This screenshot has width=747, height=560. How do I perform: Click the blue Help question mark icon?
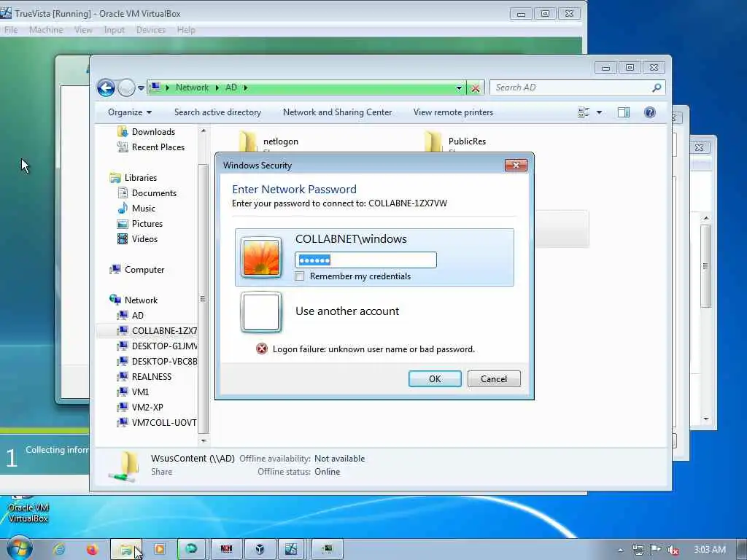point(650,112)
